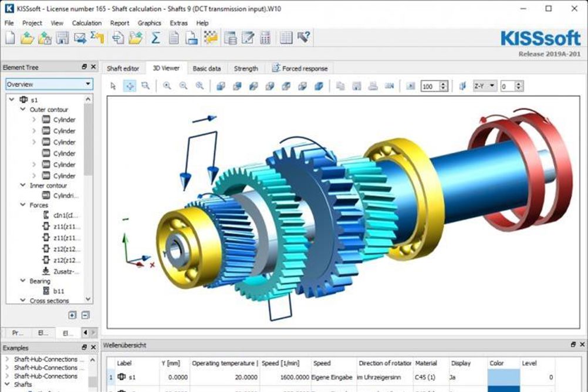Collapse the Forces node

(x=23, y=205)
